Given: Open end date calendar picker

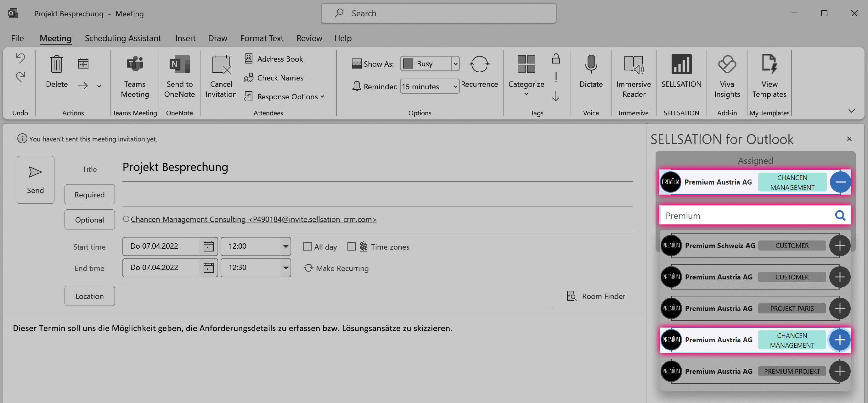Looking at the screenshot, I should coord(209,268).
